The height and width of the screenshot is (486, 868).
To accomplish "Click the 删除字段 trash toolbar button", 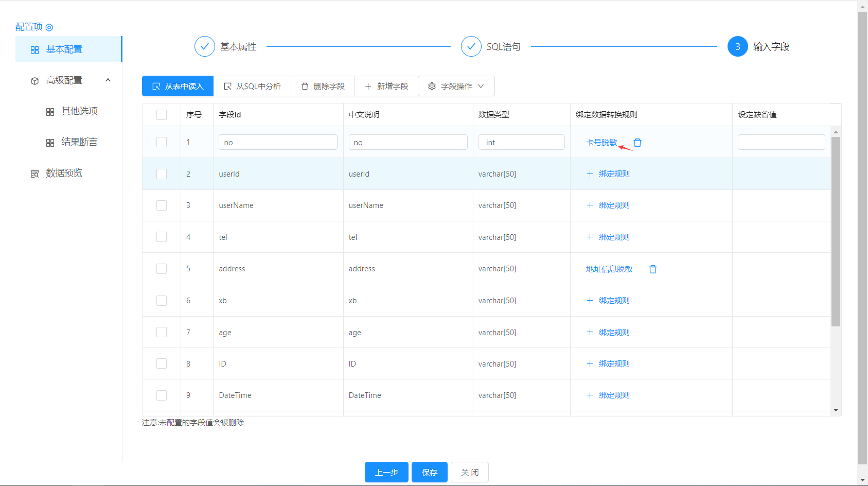I will coord(323,86).
